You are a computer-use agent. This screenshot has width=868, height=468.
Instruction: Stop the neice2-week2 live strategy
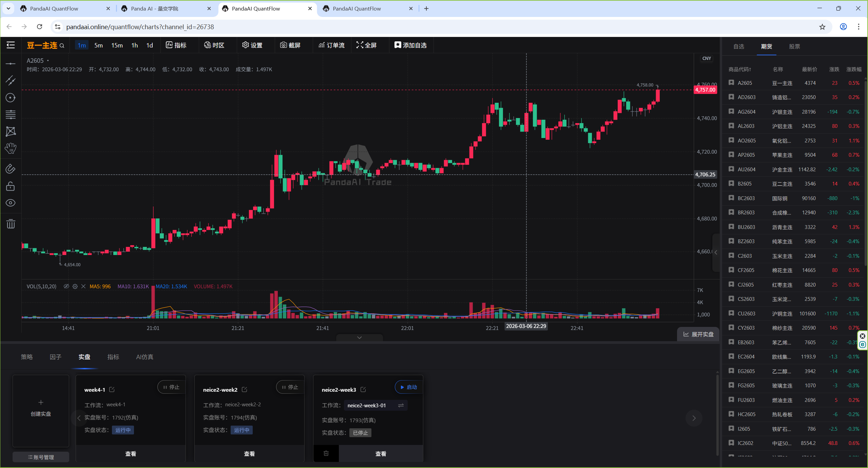tap(290, 387)
